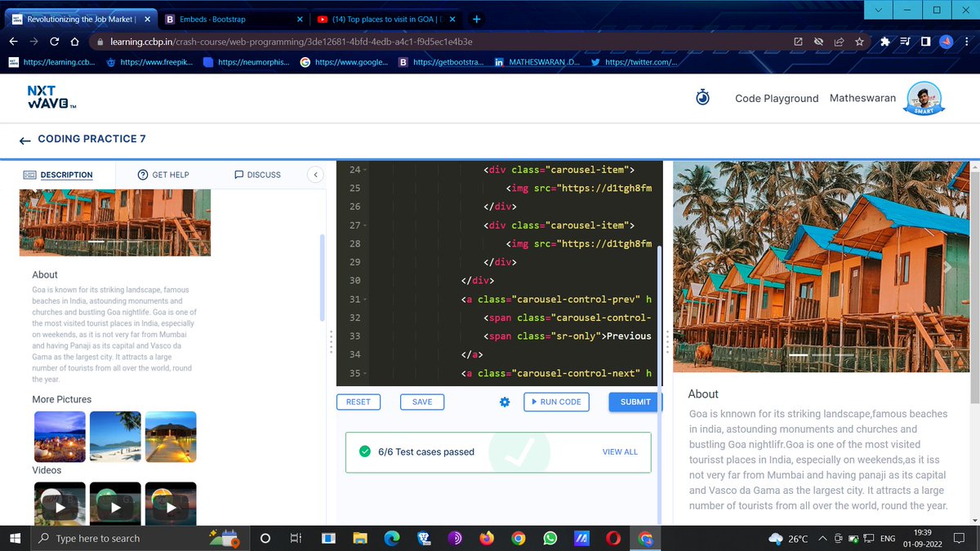
Task: Open the Matheswaran LinkedIn bookmark
Action: pyautogui.click(x=537, y=62)
